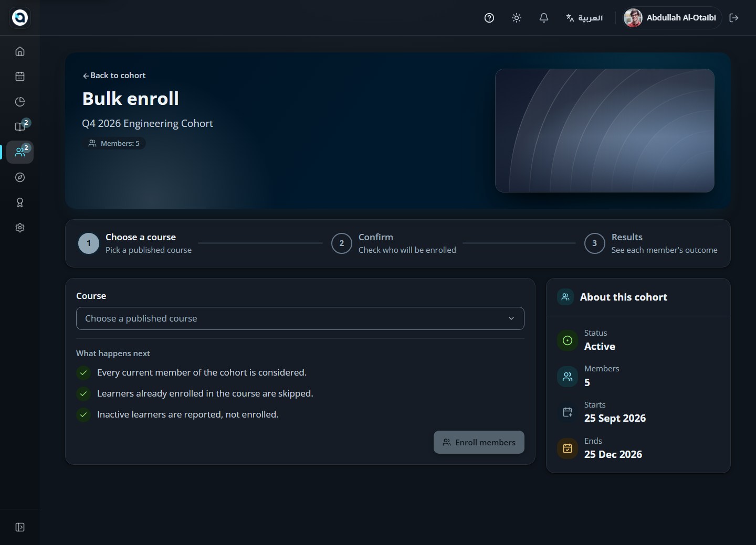Viewport: 756px width, 545px height.
Task: Click the Active status value
Action: [600, 346]
